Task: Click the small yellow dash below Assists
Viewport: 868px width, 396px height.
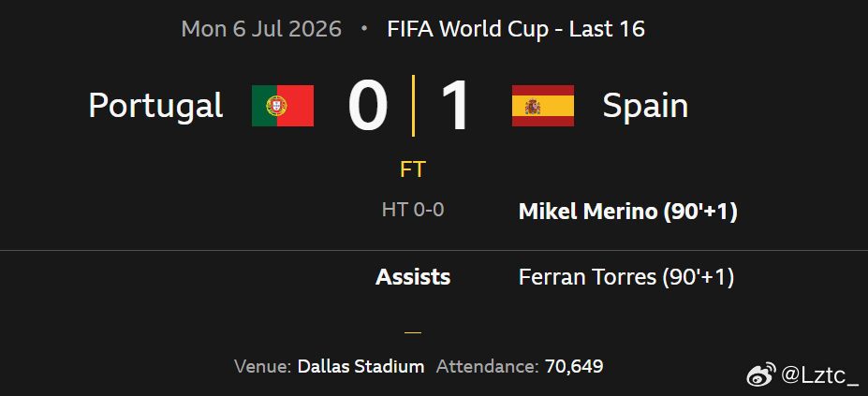Action: tap(413, 333)
